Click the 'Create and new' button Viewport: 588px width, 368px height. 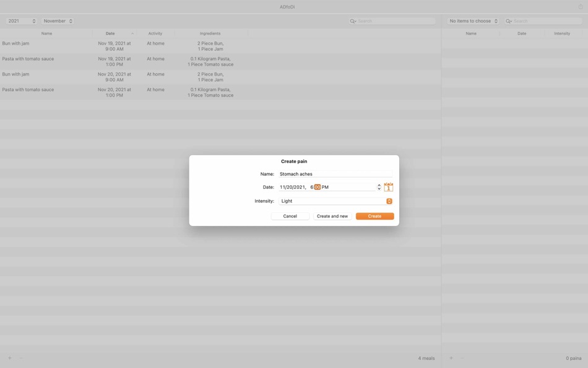pyautogui.click(x=332, y=216)
